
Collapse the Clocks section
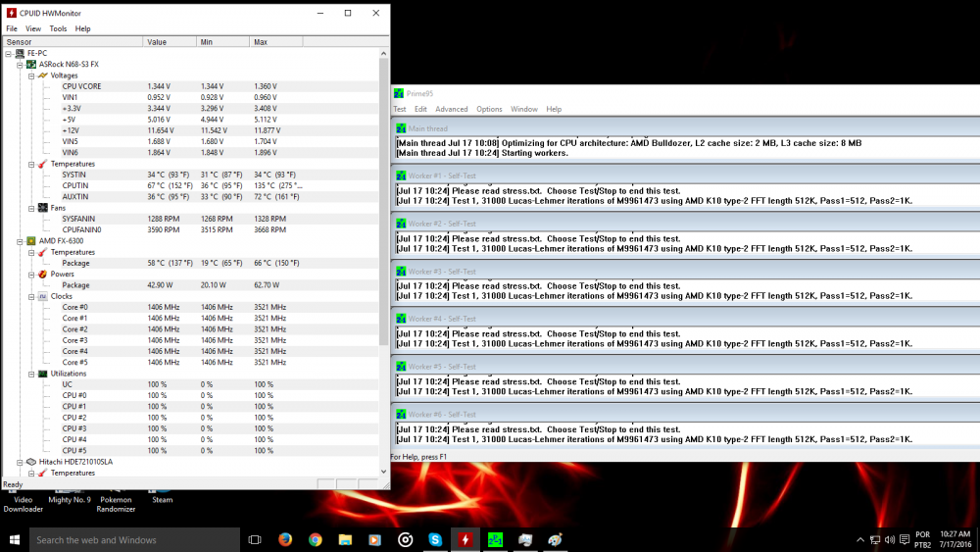click(x=31, y=296)
